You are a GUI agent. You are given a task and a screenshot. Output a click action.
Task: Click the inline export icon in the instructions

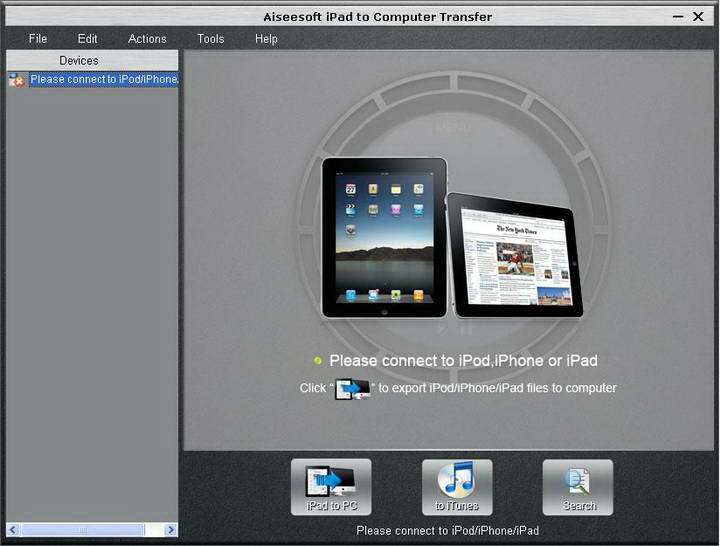coord(352,389)
